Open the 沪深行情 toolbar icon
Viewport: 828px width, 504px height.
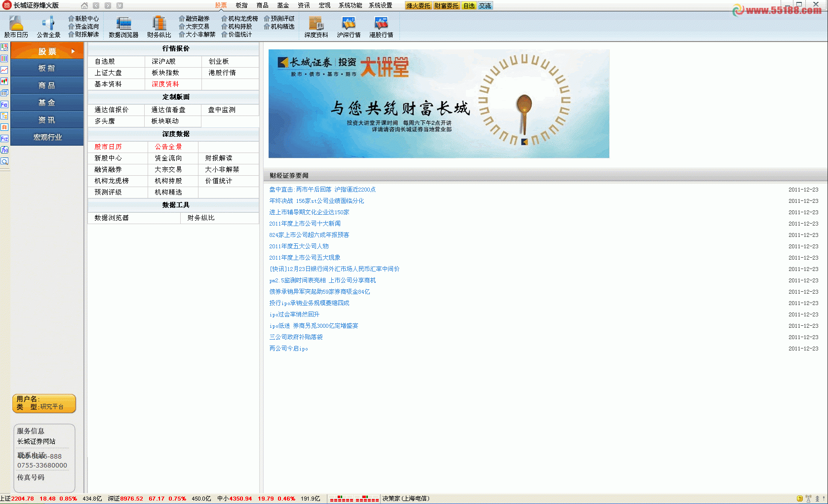pyautogui.click(x=349, y=26)
